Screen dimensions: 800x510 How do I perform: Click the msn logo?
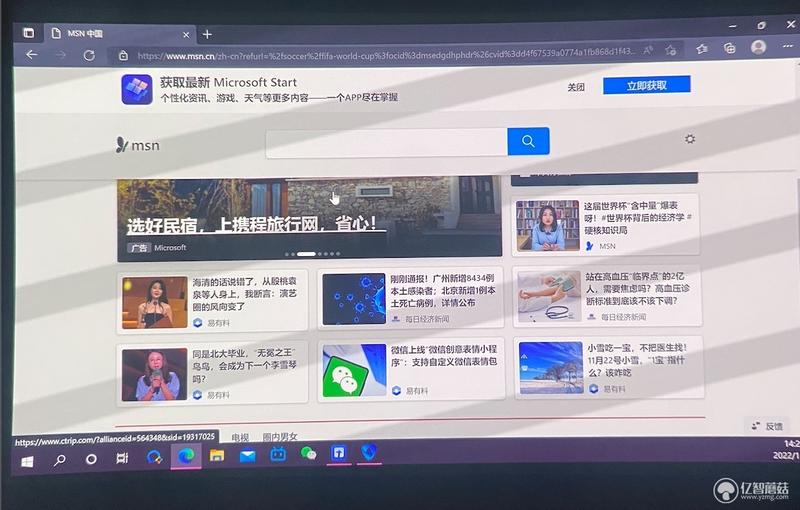tap(138, 145)
